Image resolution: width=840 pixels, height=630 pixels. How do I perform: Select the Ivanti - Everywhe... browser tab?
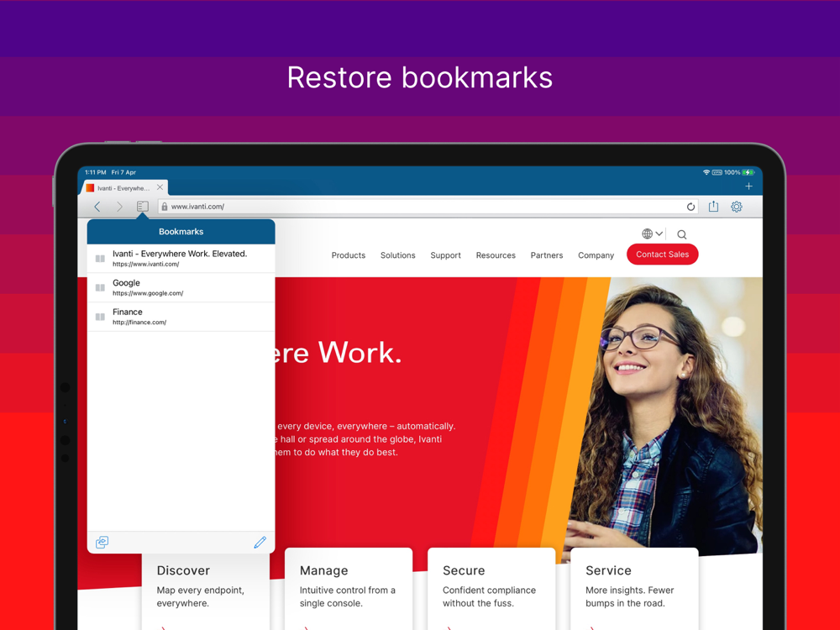point(124,187)
